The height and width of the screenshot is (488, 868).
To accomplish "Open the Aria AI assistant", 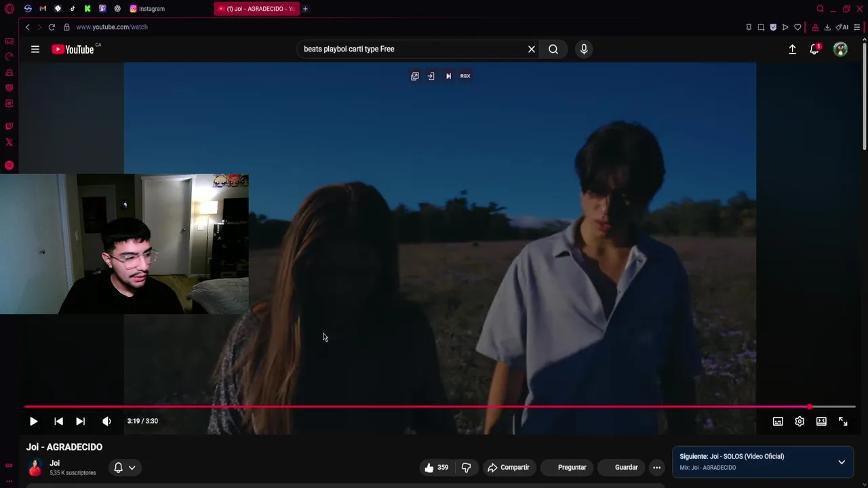I will [x=842, y=27].
